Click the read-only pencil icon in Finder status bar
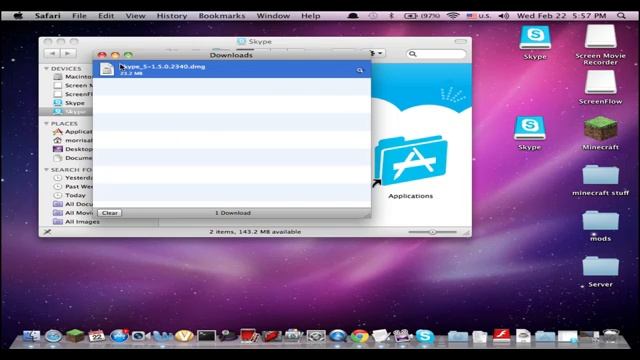The height and width of the screenshot is (360, 640). pos(47,232)
